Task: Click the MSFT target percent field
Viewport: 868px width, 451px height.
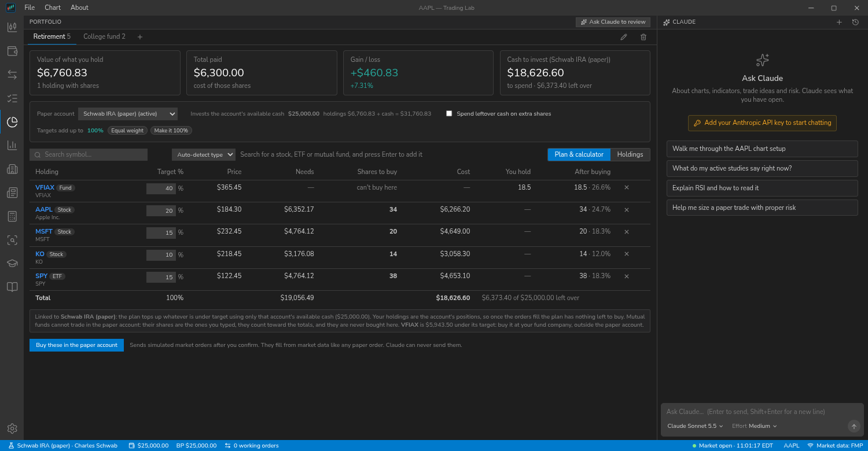Action: (x=161, y=232)
